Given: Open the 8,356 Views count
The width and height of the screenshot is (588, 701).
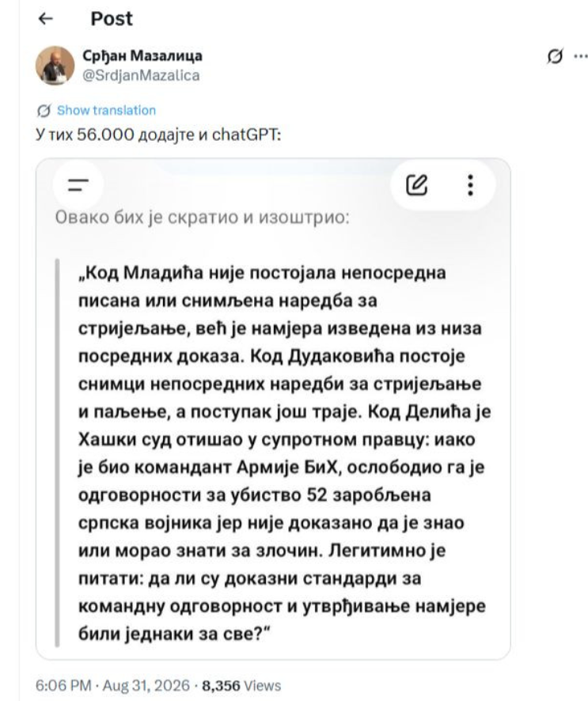Looking at the screenshot, I should pos(241,685).
